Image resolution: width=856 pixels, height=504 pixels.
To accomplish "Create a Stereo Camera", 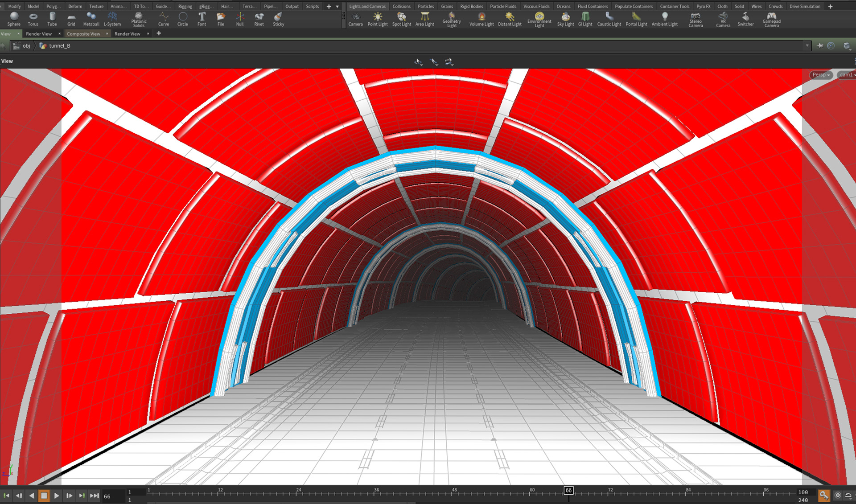I will point(695,20).
